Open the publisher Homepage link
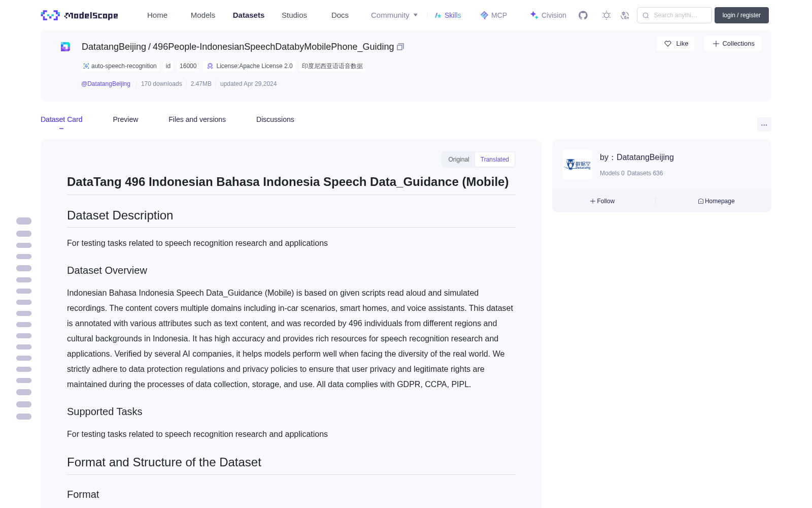This screenshot has width=812, height=508. click(x=716, y=201)
